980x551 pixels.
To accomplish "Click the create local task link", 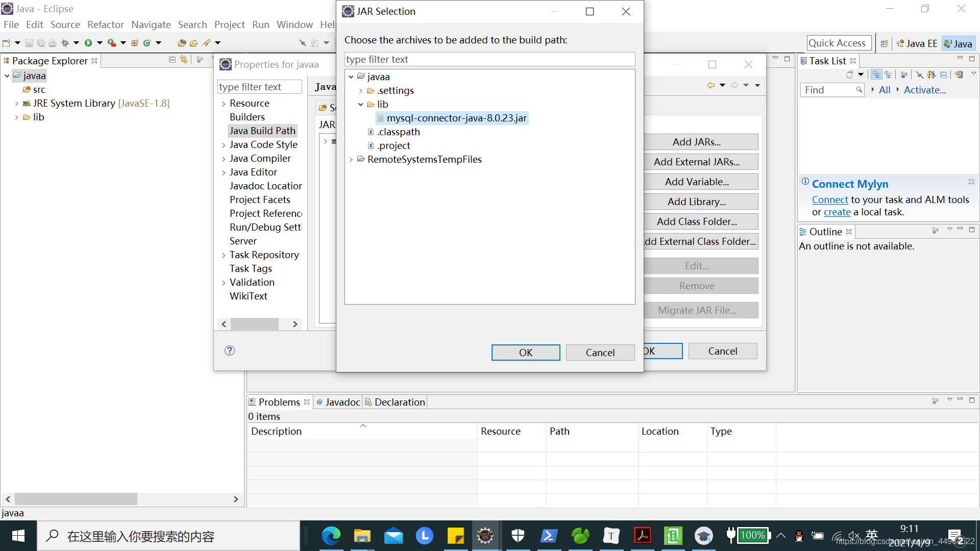I will (837, 212).
